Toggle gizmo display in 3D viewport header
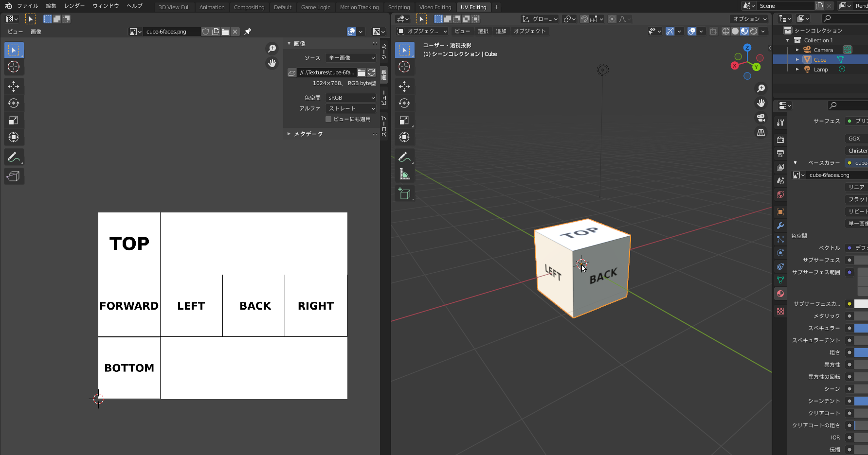The width and height of the screenshot is (868, 455). [670, 31]
